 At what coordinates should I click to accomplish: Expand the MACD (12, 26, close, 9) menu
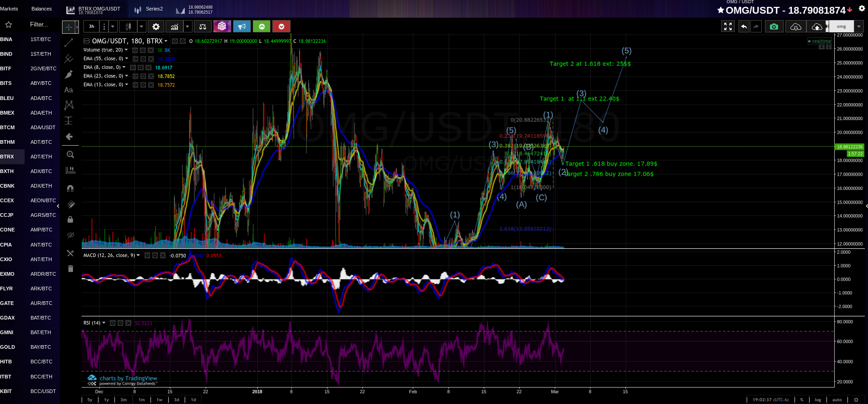138,255
